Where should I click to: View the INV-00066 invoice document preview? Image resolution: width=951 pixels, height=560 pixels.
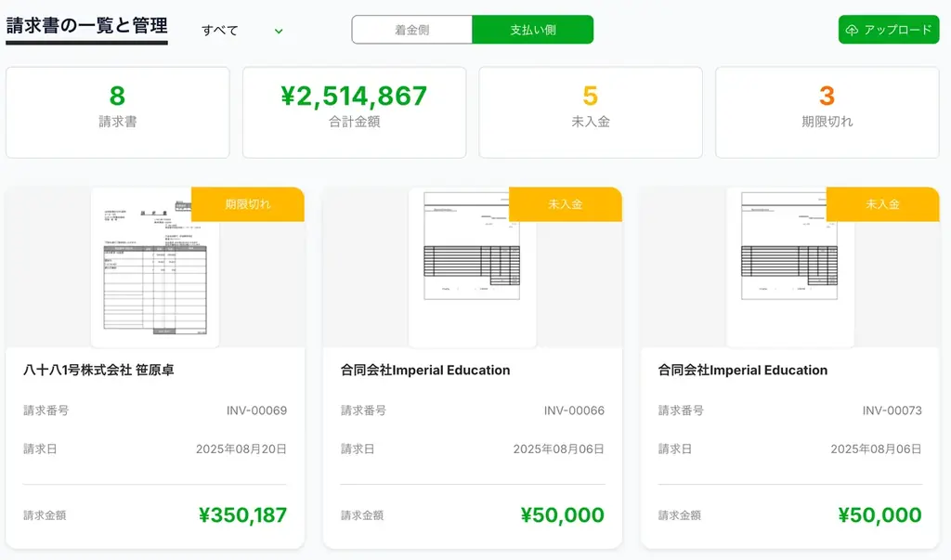click(x=472, y=265)
